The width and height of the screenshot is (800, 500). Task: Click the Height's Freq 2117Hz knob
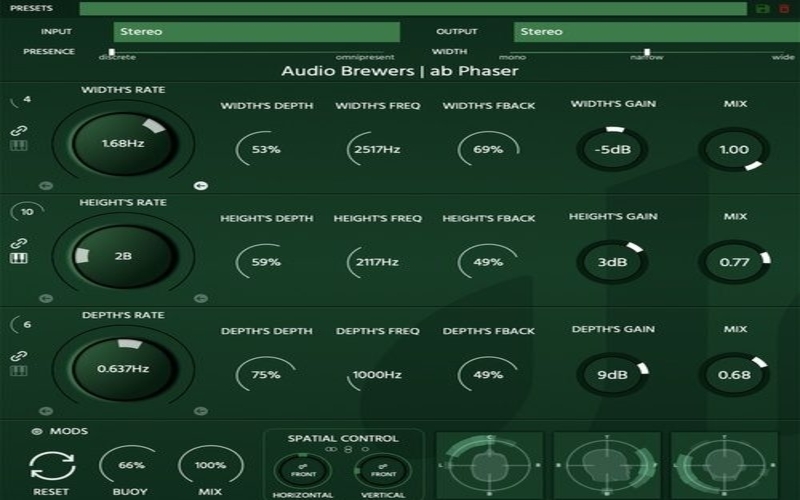(x=378, y=262)
